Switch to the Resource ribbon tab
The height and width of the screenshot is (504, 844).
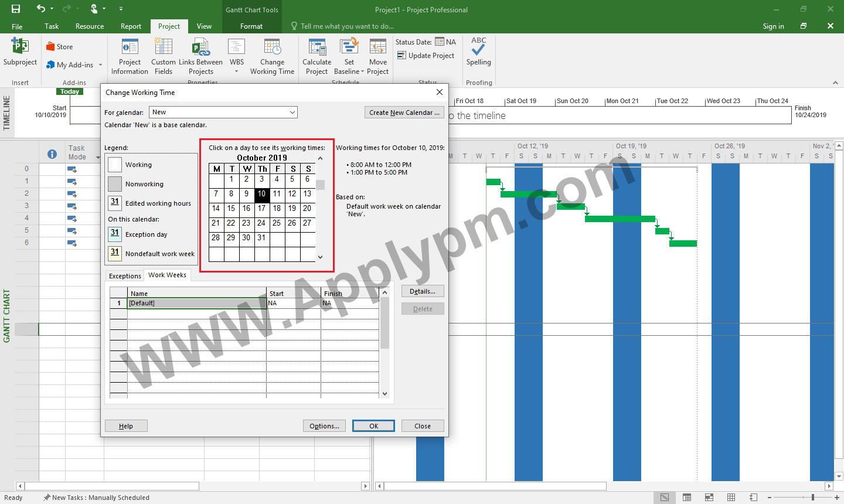(x=90, y=26)
